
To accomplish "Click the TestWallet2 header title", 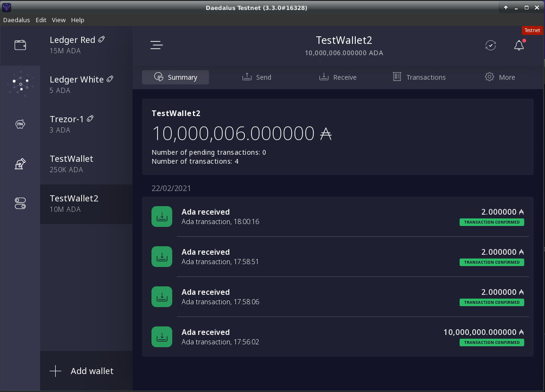I will point(344,40).
